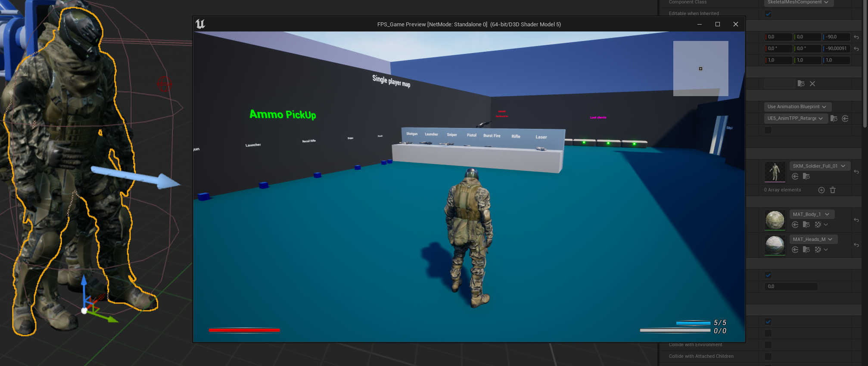Browse to SKM_Soldier_Full_01 in Content Browser

806,176
